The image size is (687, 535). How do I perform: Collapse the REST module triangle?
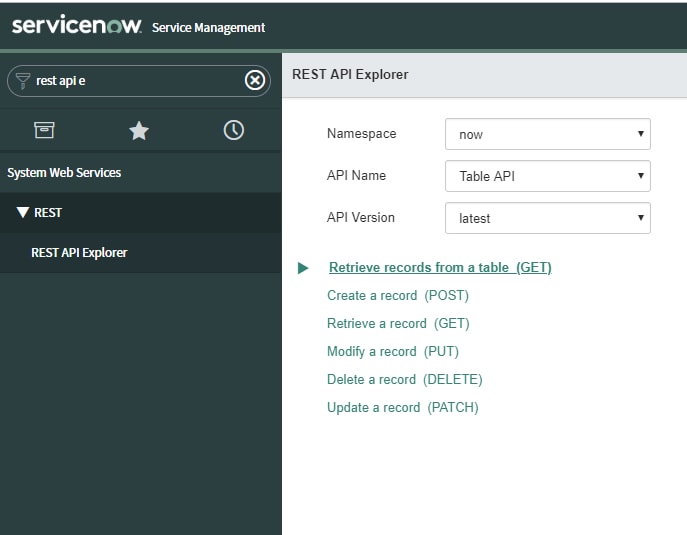pyautogui.click(x=23, y=213)
